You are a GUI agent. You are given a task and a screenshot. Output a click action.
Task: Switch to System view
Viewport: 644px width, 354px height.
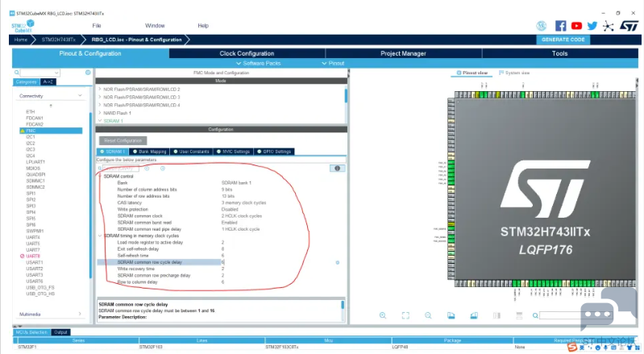click(514, 73)
